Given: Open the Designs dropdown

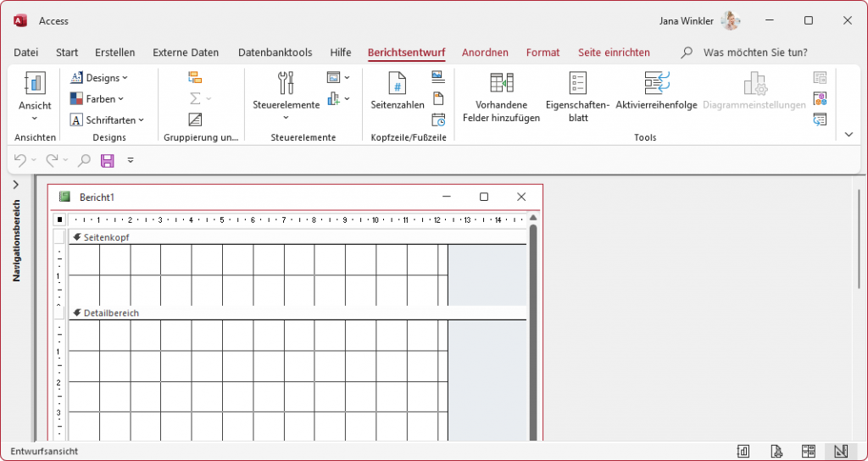Looking at the screenshot, I should pyautogui.click(x=99, y=78).
